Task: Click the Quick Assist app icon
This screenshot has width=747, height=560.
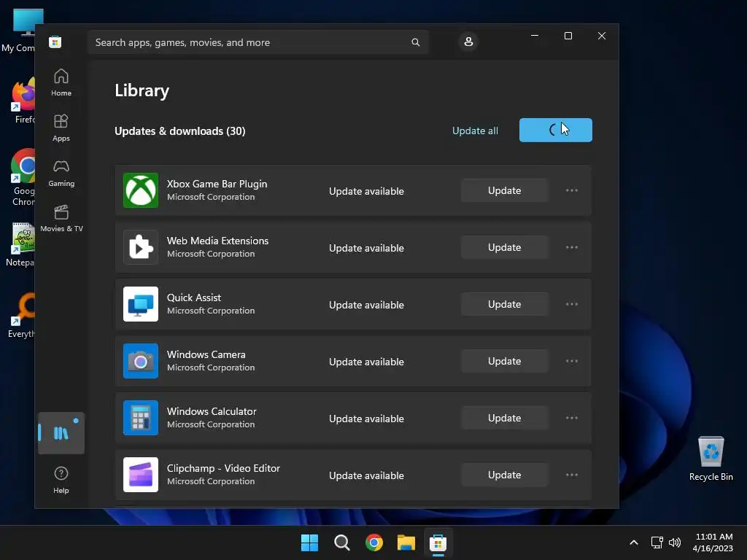Action: coord(141,304)
